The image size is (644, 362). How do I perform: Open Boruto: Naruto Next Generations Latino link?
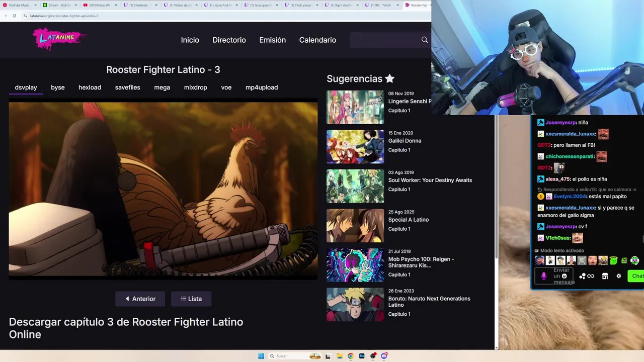[x=429, y=302]
